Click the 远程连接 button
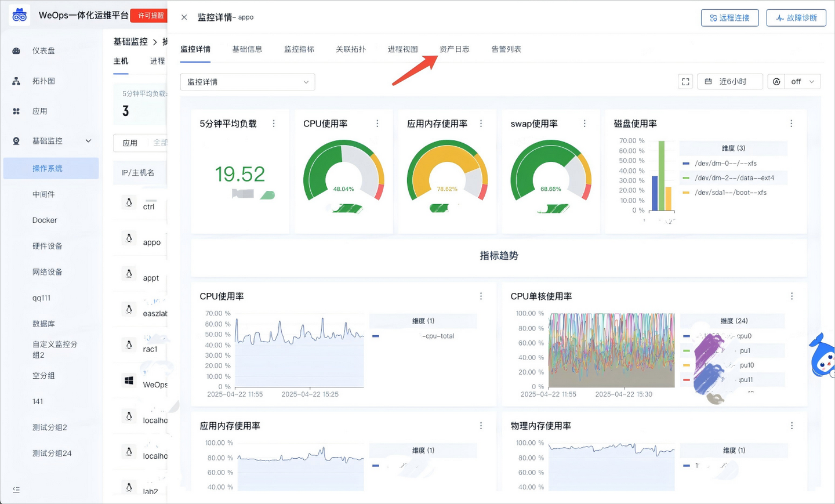 pos(729,17)
